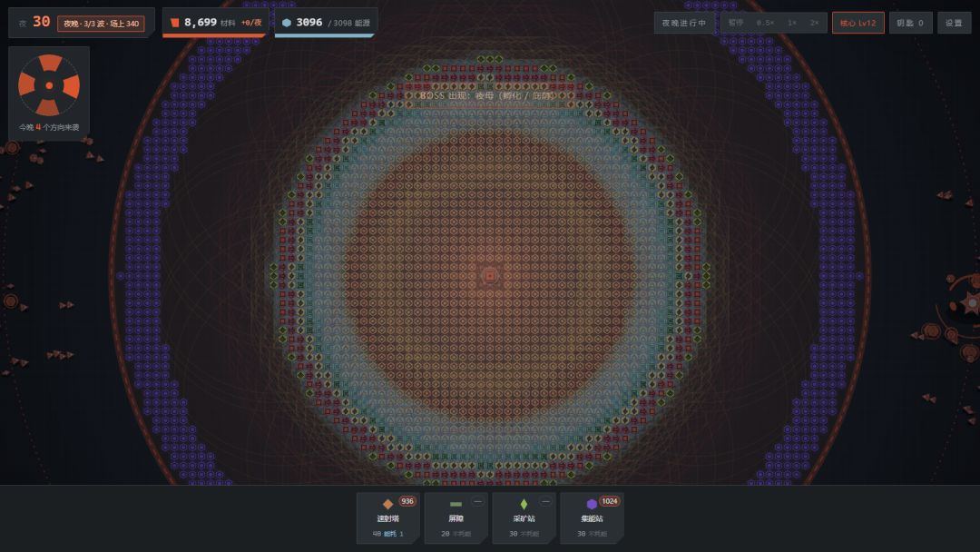Click the 采矿站 card name label
This screenshot has width=980, height=552.
click(x=524, y=519)
